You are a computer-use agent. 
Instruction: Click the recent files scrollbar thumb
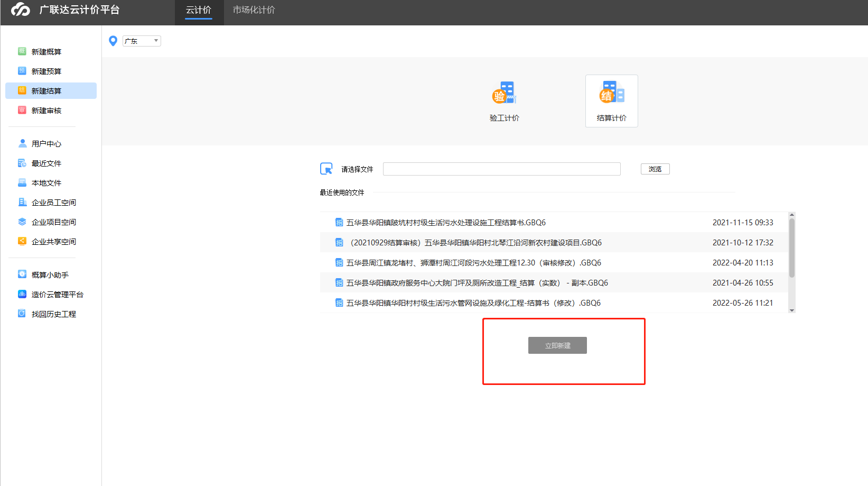792,247
